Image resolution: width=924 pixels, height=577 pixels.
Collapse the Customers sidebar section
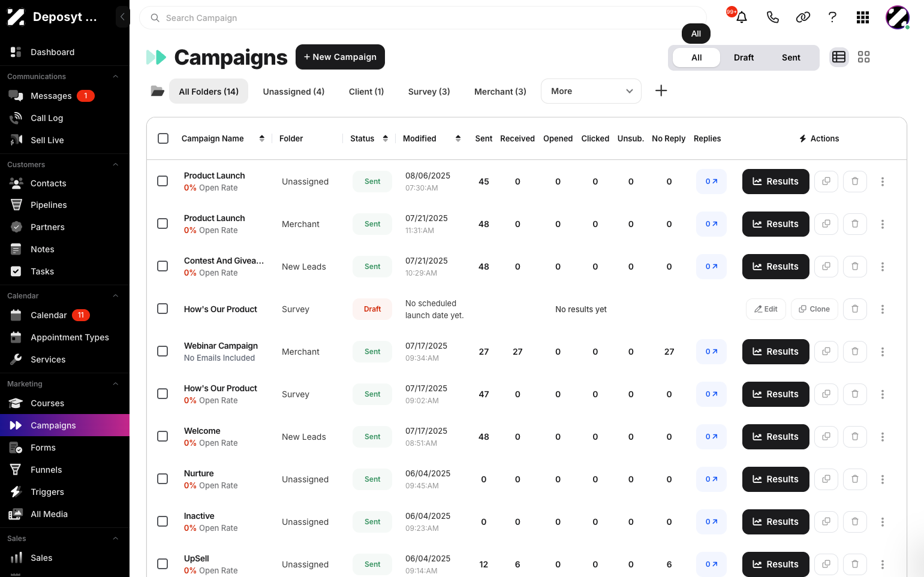tap(116, 165)
